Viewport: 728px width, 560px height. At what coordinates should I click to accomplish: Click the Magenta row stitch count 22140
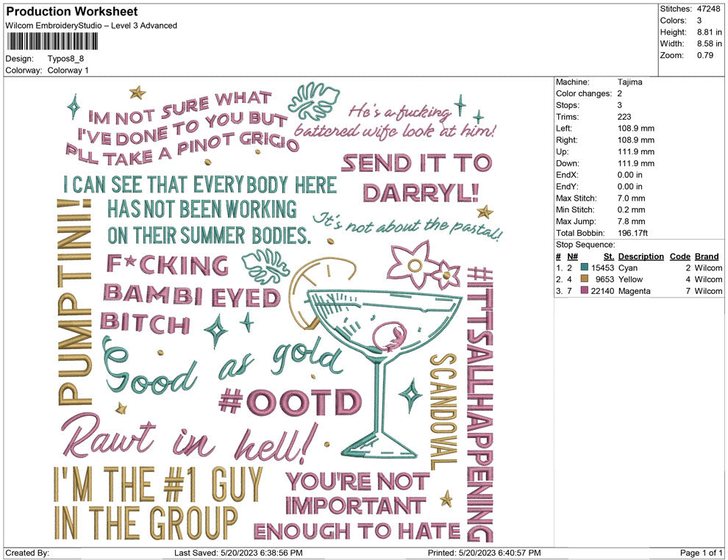tap(602, 291)
